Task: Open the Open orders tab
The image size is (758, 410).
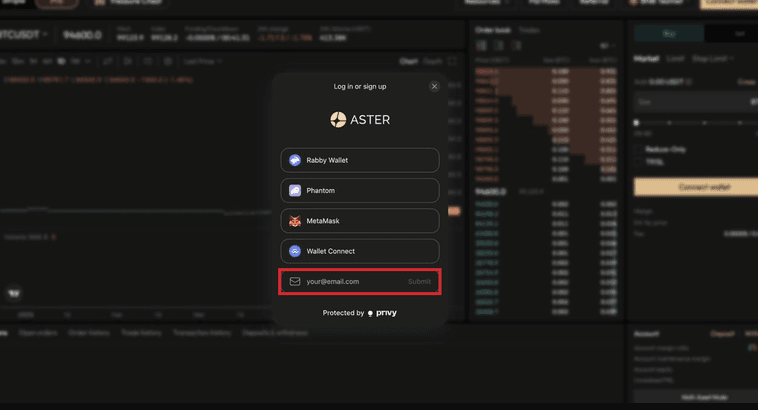Action: click(38, 333)
